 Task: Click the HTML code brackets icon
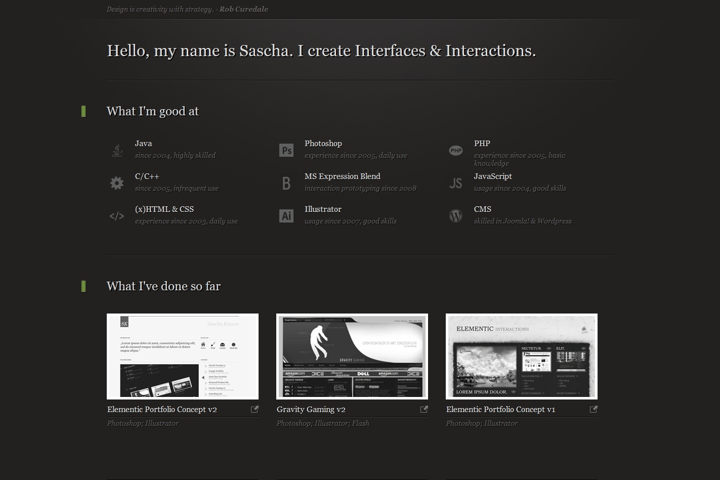coord(117,216)
